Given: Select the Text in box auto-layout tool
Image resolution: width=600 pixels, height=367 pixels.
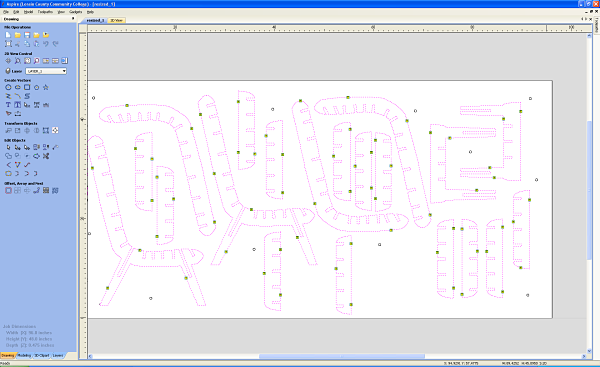Looking at the screenshot, I should pyautogui.click(x=18, y=105).
